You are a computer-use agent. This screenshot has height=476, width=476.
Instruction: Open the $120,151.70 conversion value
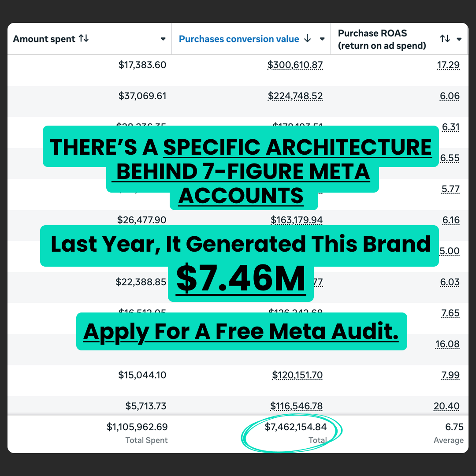coord(297,375)
